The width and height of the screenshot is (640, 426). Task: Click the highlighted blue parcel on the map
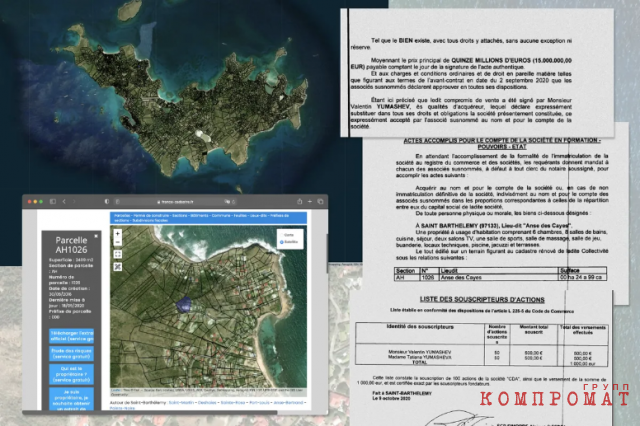(184, 304)
